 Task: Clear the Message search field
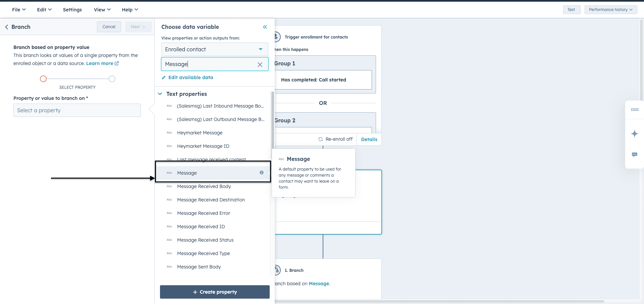(260, 65)
